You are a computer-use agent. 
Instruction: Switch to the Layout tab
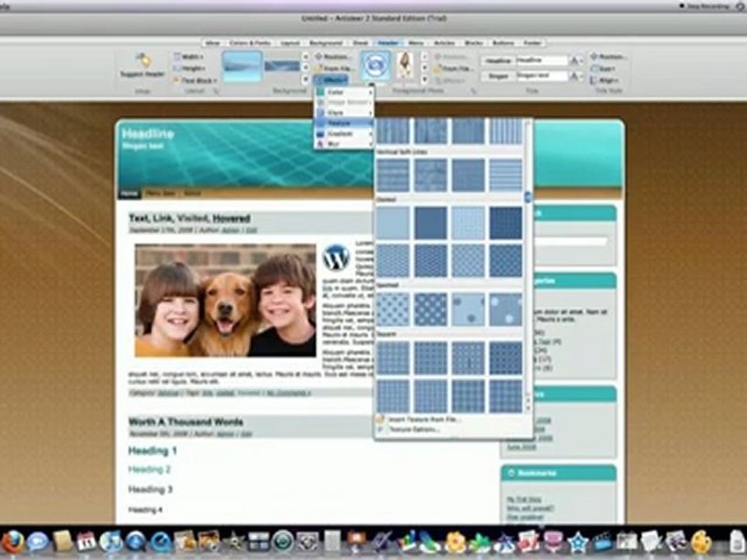(289, 43)
